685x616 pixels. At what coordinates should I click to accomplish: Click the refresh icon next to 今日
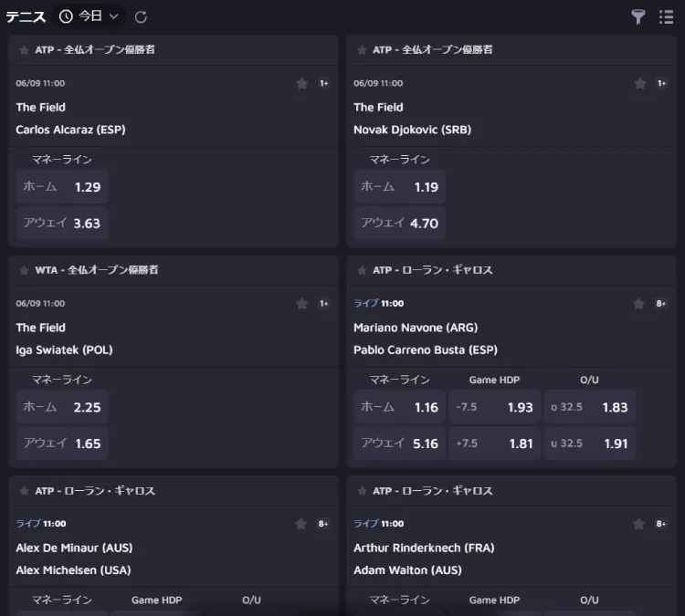coord(141,17)
